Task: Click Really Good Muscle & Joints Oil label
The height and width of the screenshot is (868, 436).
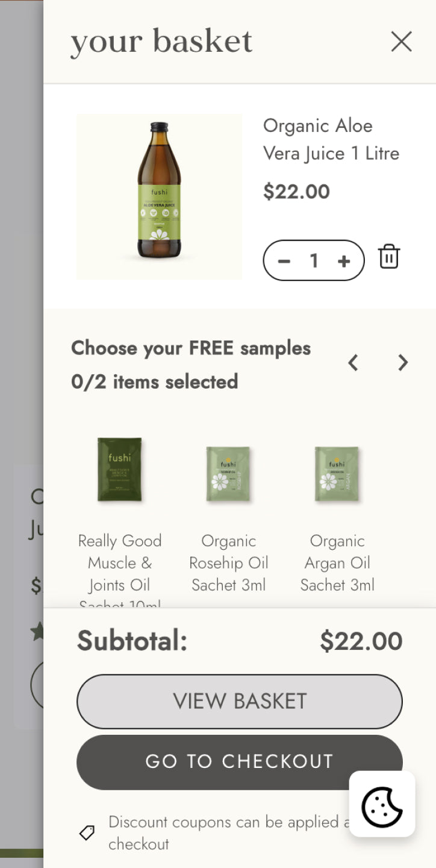Action: click(x=120, y=563)
